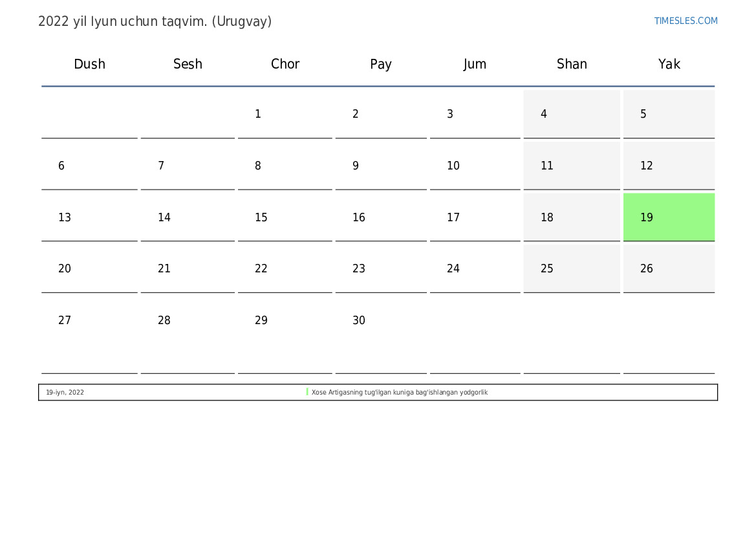Click Saturday date 25
The width and height of the screenshot is (756, 535).
(572, 268)
